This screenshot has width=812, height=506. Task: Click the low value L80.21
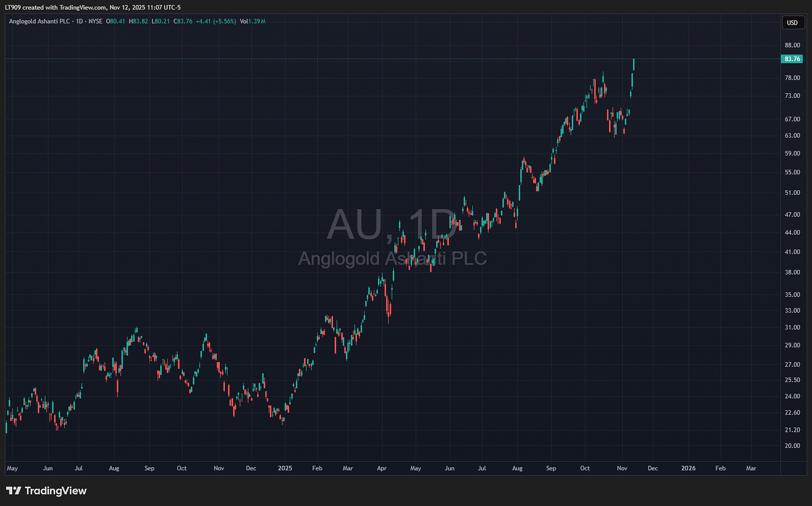pyautogui.click(x=161, y=21)
